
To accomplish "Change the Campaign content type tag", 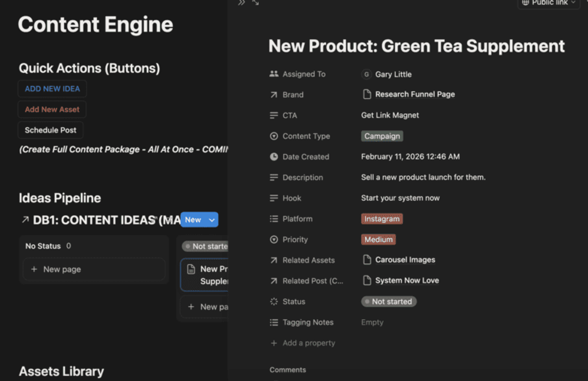I will [382, 136].
